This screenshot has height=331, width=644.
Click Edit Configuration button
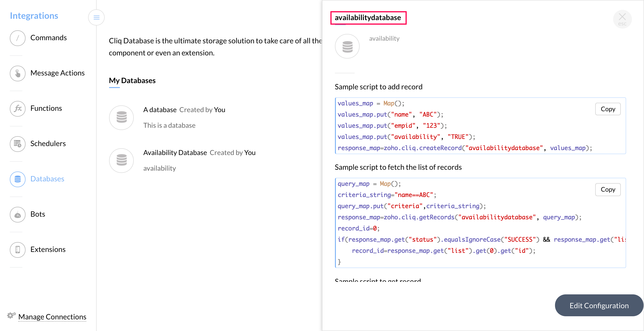[x=599, y=305]
